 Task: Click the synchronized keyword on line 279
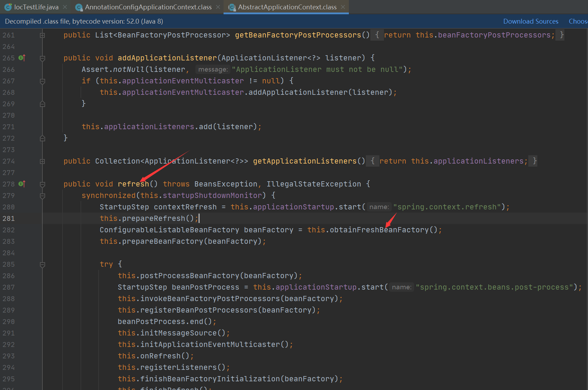109,196
